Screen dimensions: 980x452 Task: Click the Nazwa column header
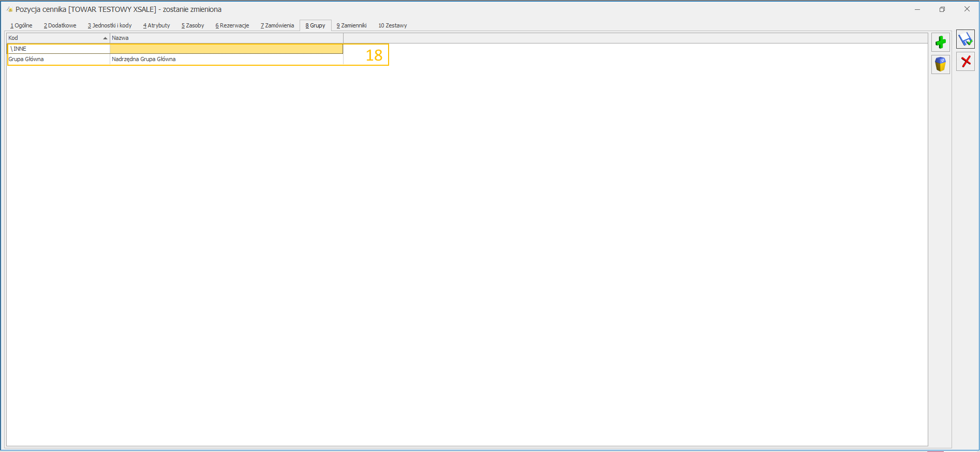pyautogui.click(x=226, y=38)
